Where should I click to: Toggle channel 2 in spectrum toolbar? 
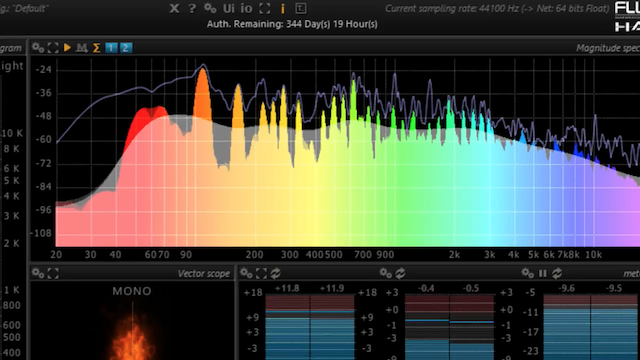coord(126,48)
